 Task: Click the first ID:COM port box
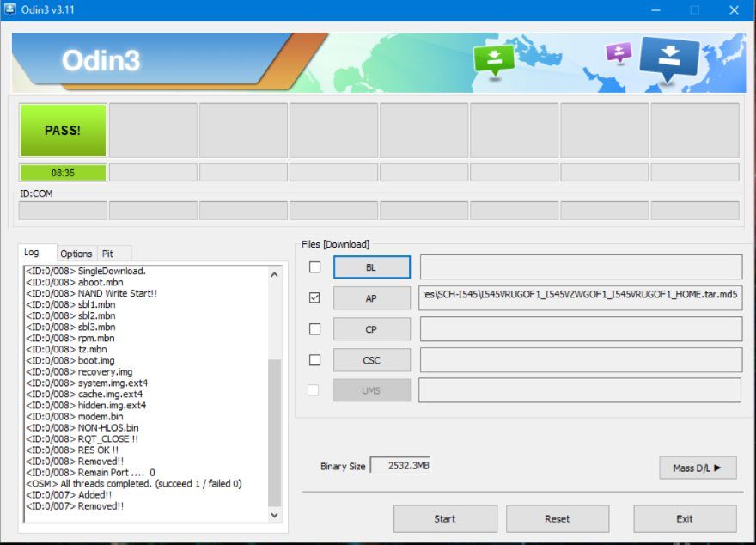pos(63,211)
